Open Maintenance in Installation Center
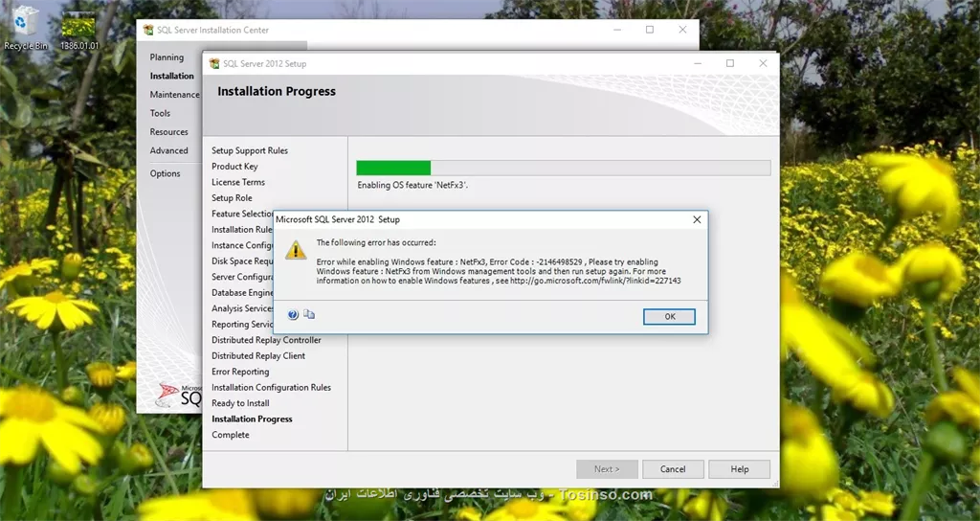 point(174,95)
